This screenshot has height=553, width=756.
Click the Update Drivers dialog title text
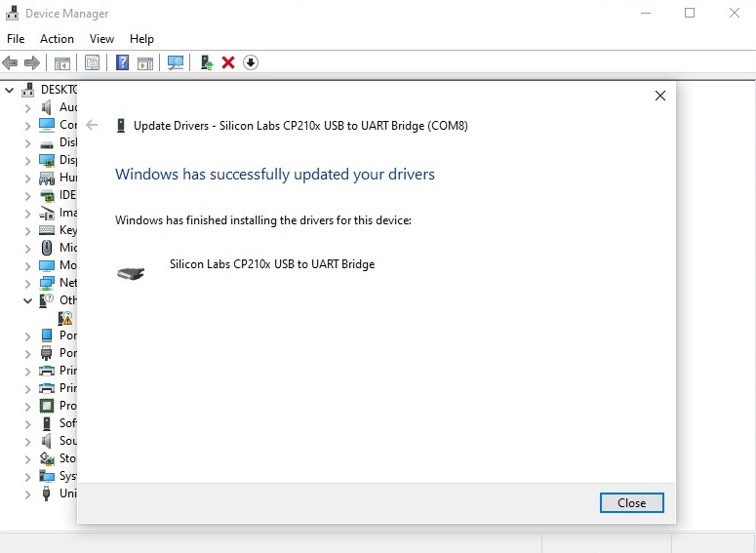tap(300, 126)
